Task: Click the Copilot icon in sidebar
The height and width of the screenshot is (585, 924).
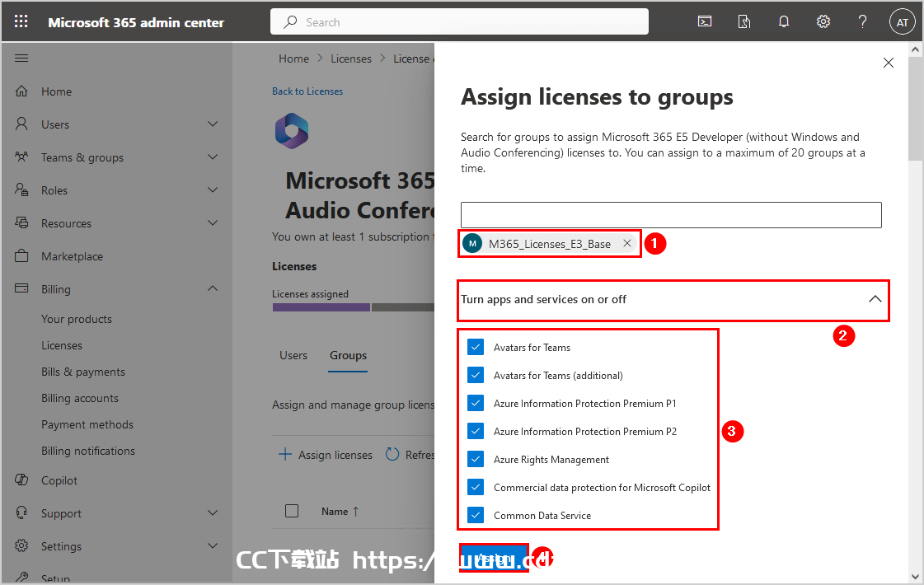Action: pyautogui.click(x=21, y=480)
